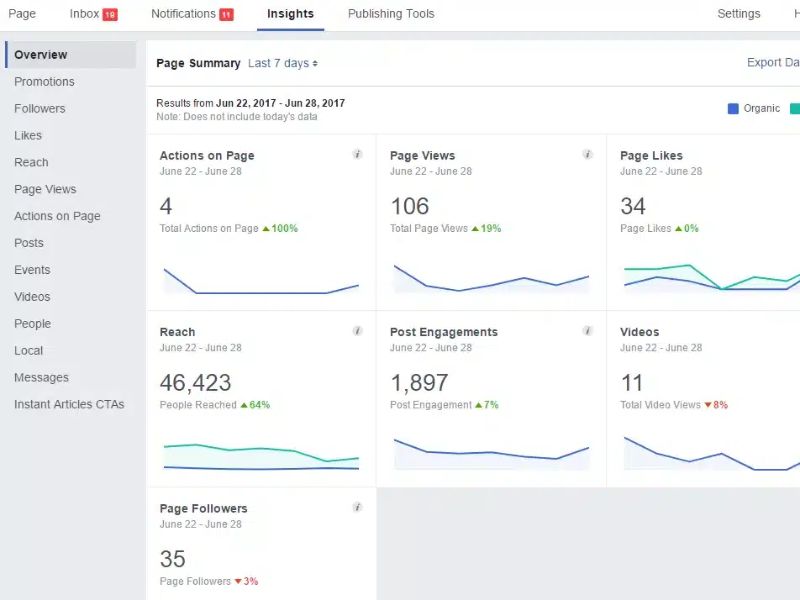
Task: Click the Page Views line chart
Action: coord(491,279)
